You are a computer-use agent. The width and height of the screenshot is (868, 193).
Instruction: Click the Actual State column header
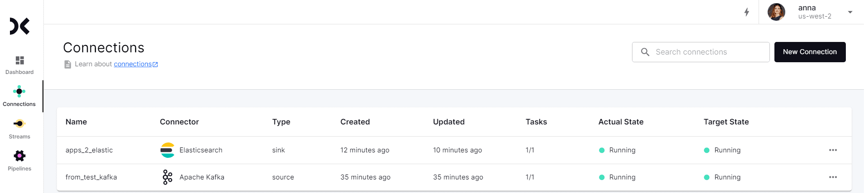coord(621,122)
